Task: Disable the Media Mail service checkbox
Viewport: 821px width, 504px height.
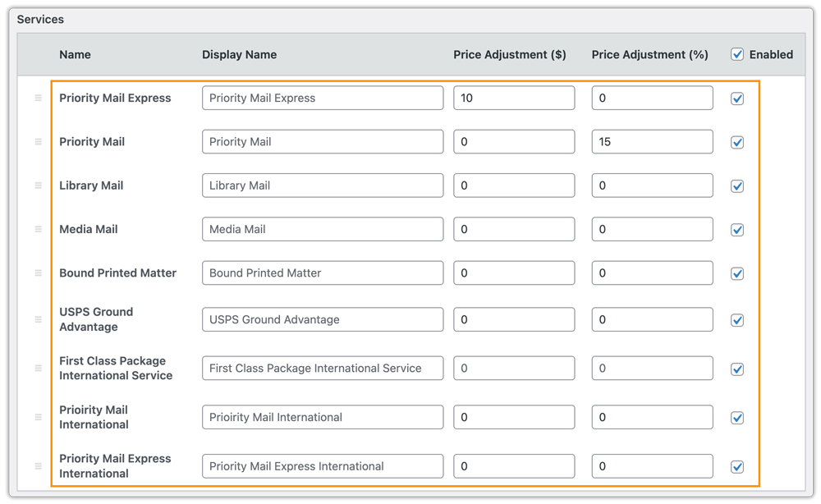Action: (737, 230)
